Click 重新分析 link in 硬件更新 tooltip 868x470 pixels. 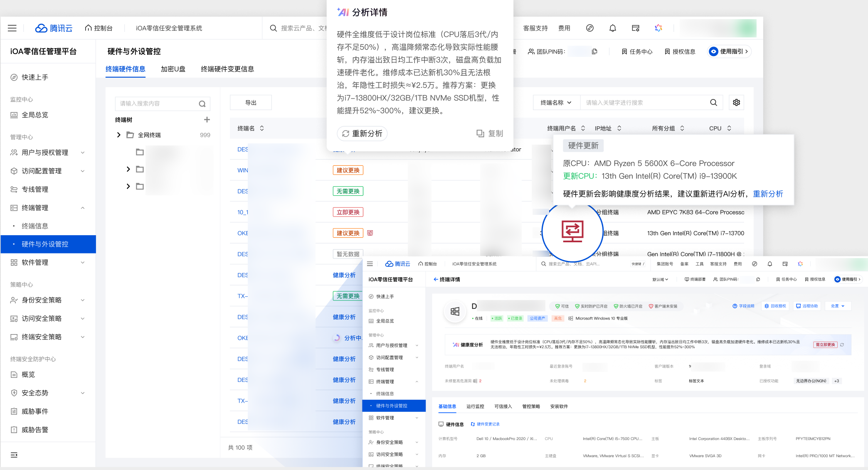pyautogui.click(x=767, y=194)
